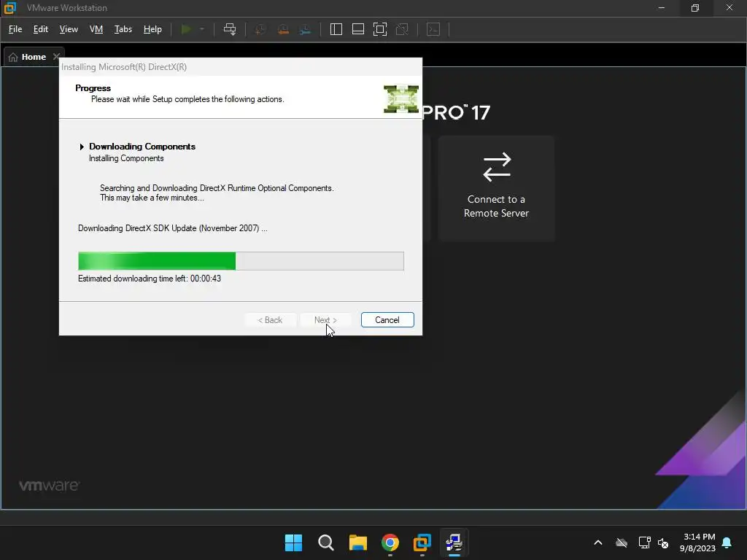Click VMware Workstation taskbar icon
Screen dimensions: 747x560
click(422, 542)
